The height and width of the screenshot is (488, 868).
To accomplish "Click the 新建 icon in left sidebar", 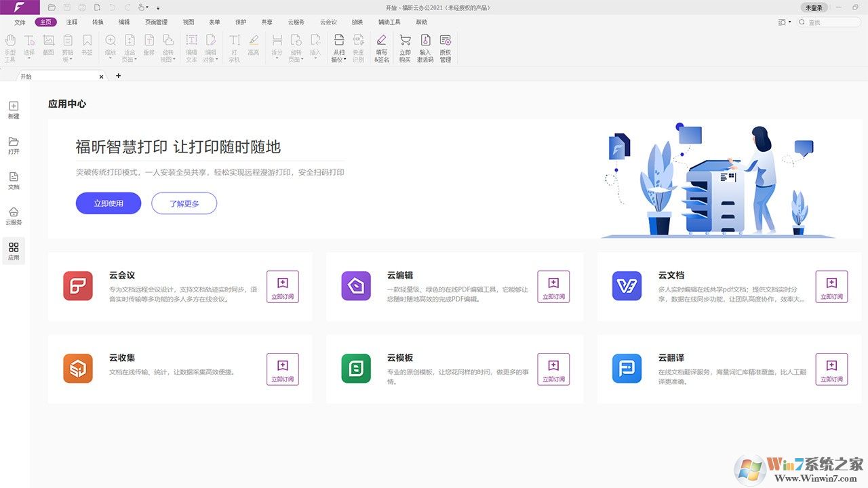I will point(14,108).
